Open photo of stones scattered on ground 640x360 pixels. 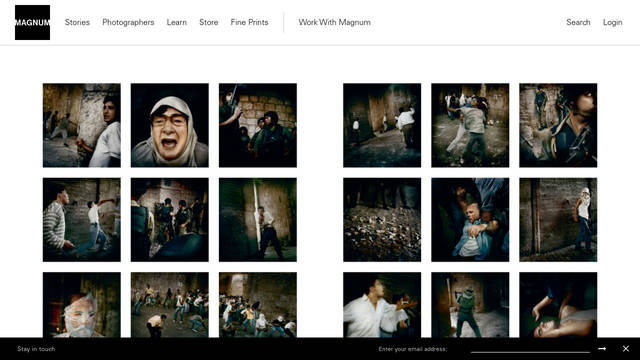point(382,220)
